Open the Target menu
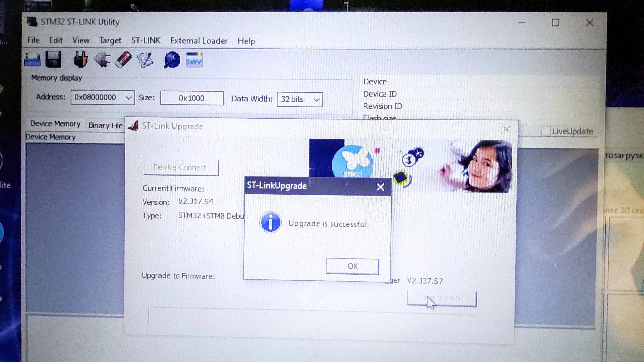This screenshot has width=644, height=362. (x=110, y=40)
